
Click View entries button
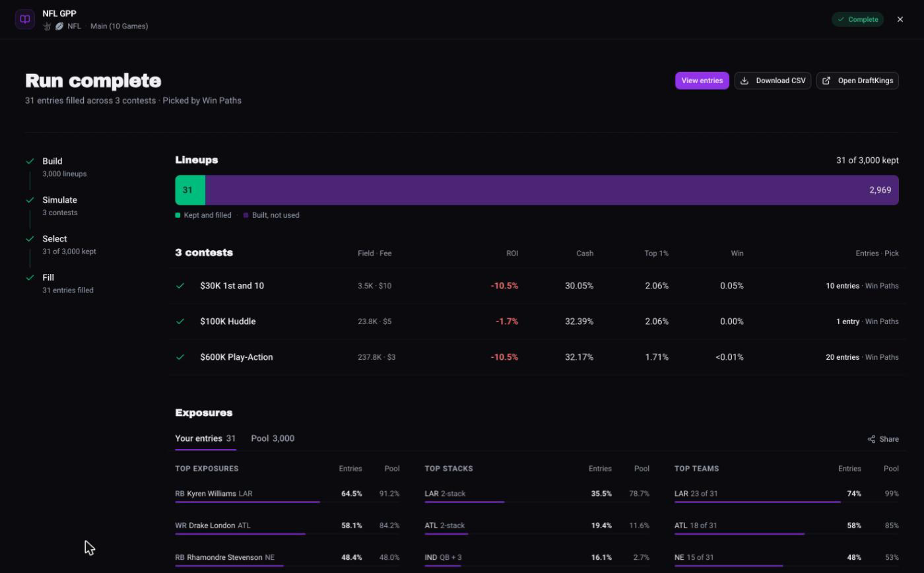(x=702, y=81)
